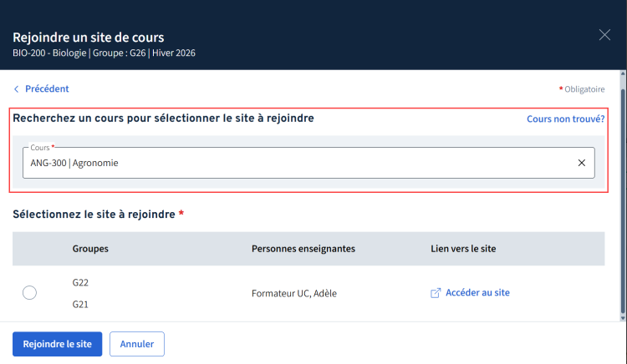The image size is (627, 364).
Task: Click the Formateur UC, Adèle teacher name
Action: click(294, 293)
